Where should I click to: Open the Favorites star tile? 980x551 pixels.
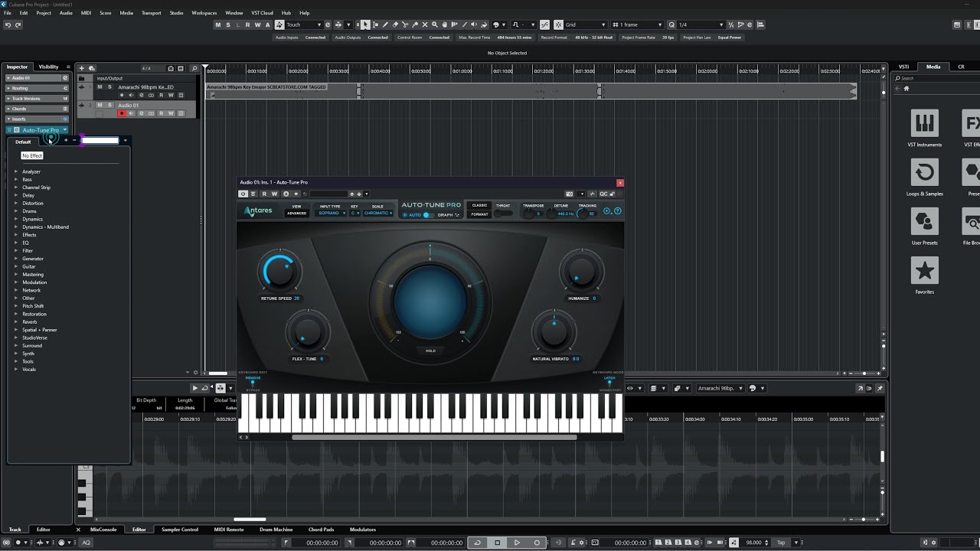[924, 271]
